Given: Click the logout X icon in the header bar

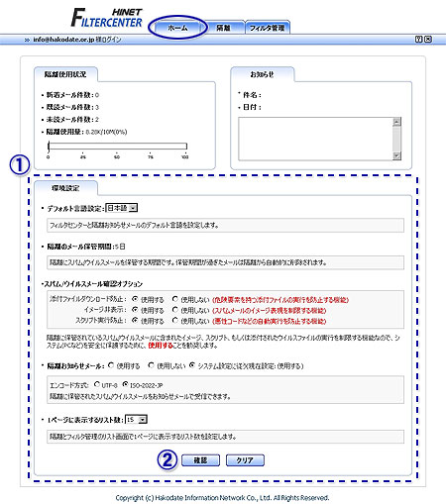Looking at the screenshot, I should click(x=428, y=40).
